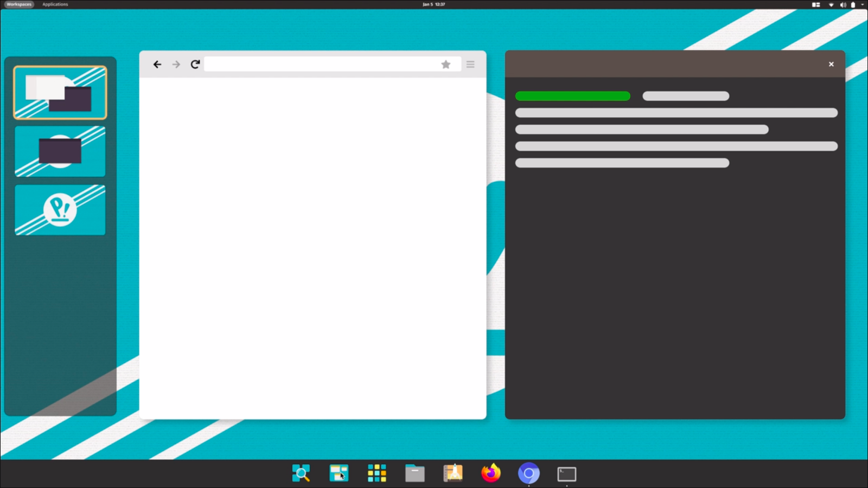
Task: Click the Workspaces overview icon in dock
Action: coord(339,473)
